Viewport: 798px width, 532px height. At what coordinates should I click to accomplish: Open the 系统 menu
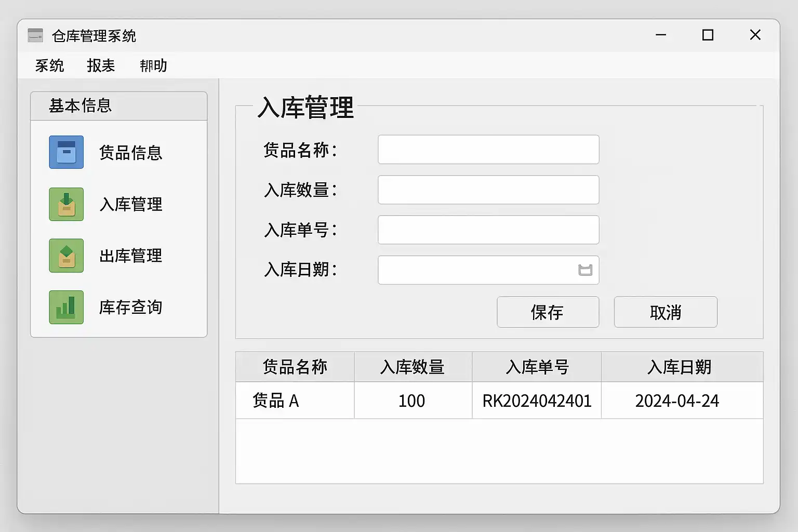point(49,65)
